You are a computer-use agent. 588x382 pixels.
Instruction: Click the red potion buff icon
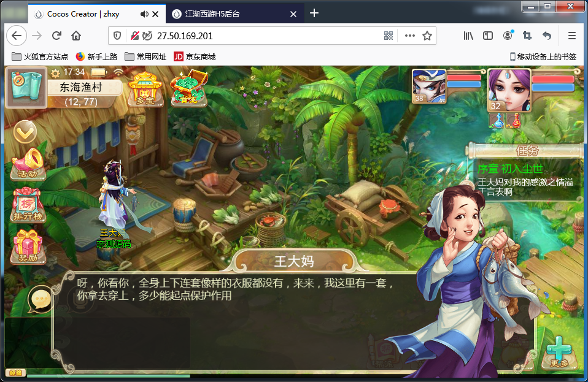513,121
